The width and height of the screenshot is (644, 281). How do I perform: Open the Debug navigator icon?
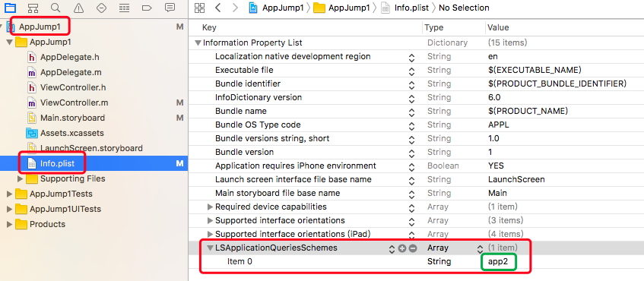[124, 8]
